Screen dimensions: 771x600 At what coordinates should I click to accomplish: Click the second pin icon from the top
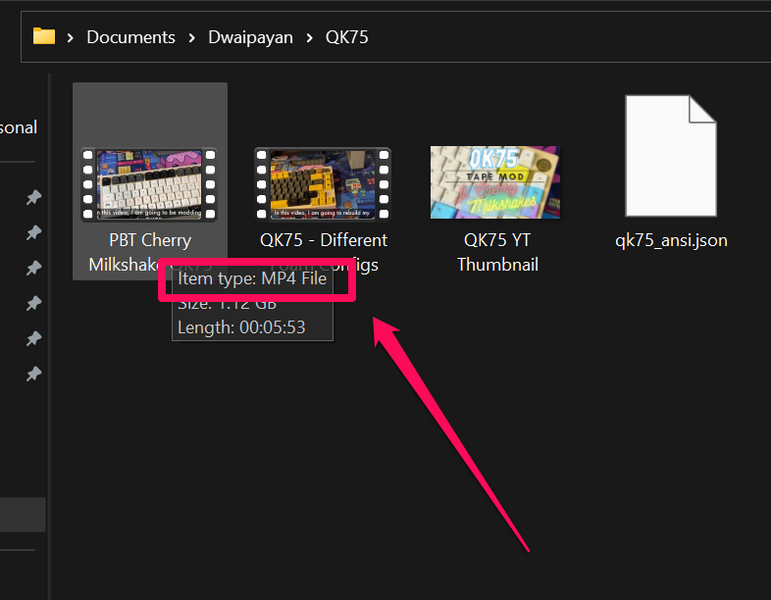(33, 233)
